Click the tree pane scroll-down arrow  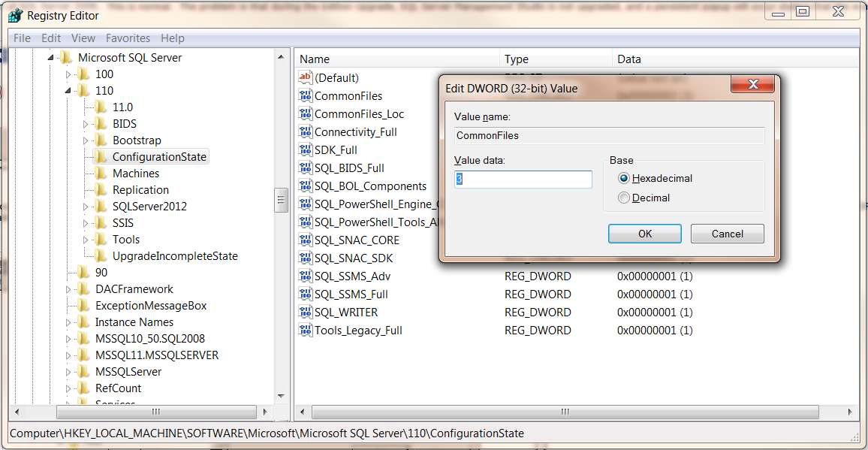pos(282,396)
